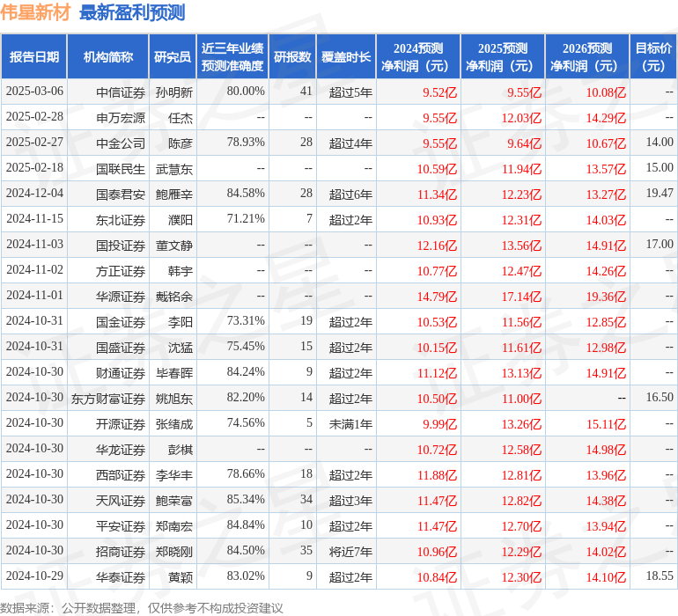Sort by 近三年业绩预测准确度 column header

pyautogui.click(x=232, y=57)
